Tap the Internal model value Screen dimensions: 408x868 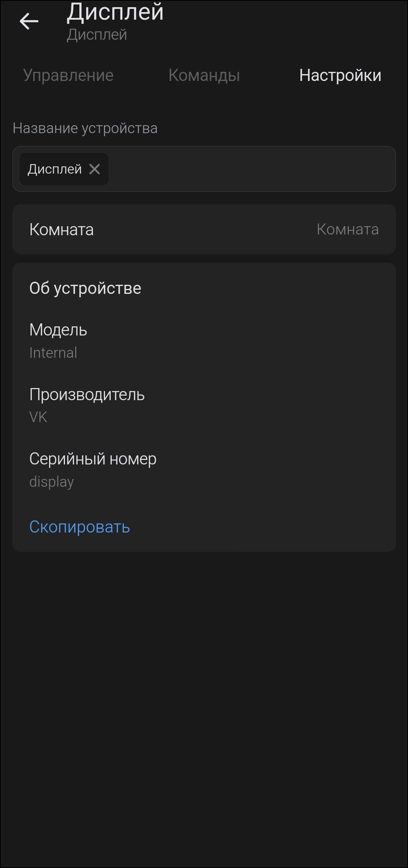[x=53, y=353]
